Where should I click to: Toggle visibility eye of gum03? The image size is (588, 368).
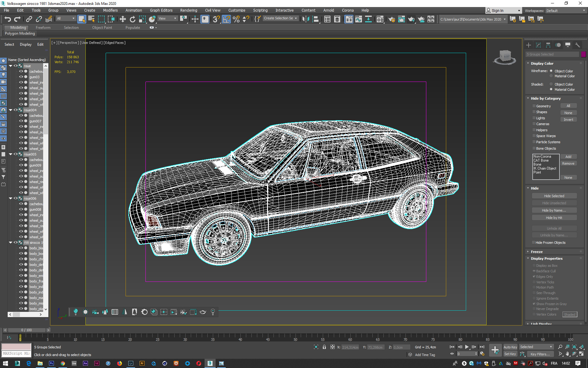coord(21,77)
